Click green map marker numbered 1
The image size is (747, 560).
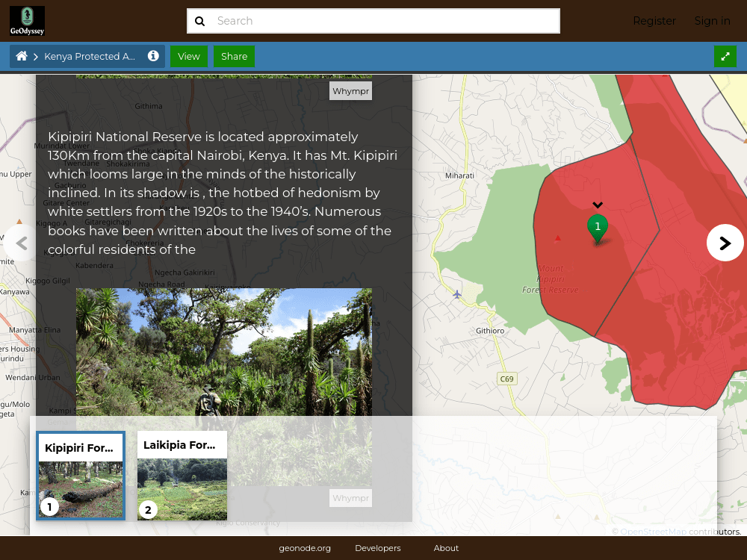pyautogui.click(x=598, y=228)
